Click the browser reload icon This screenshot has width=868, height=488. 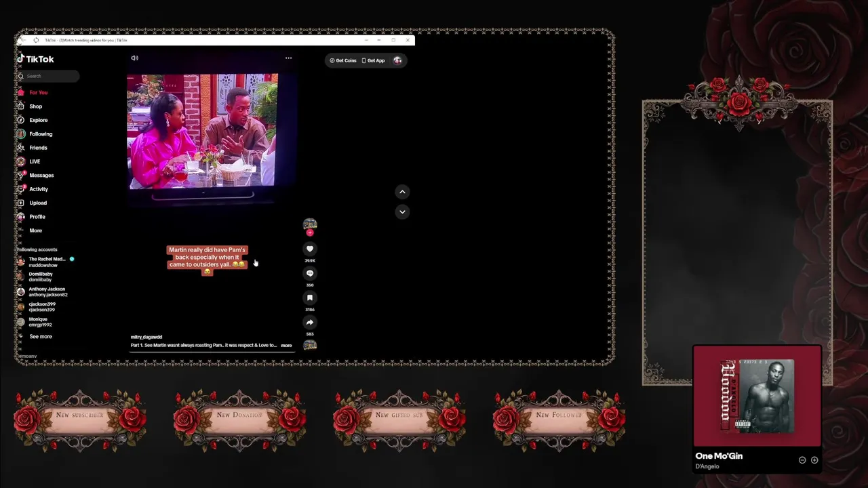pyautogui.click(x=35, y=40)
